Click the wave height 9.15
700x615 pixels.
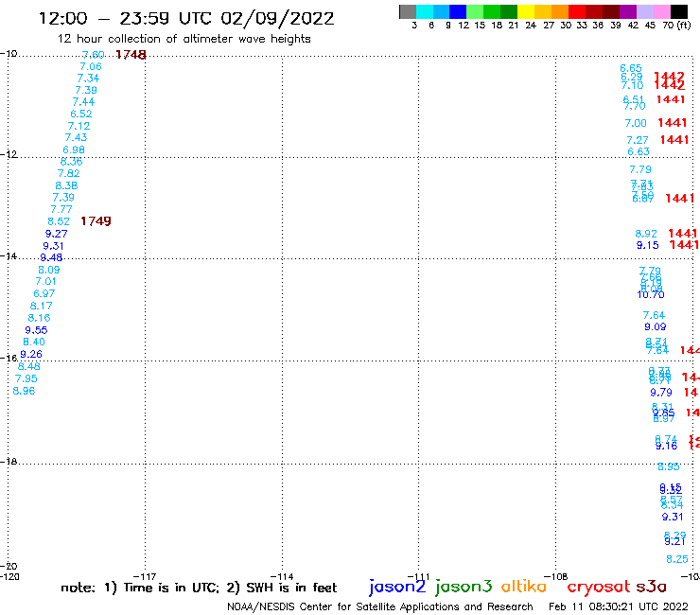[648, 245]
